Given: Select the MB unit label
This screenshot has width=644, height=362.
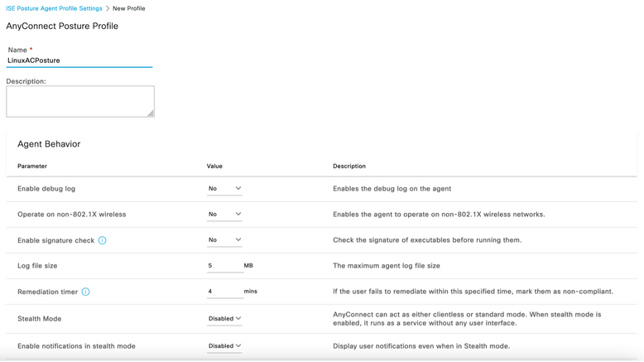Looking at the screenshot, I should 248,265.
